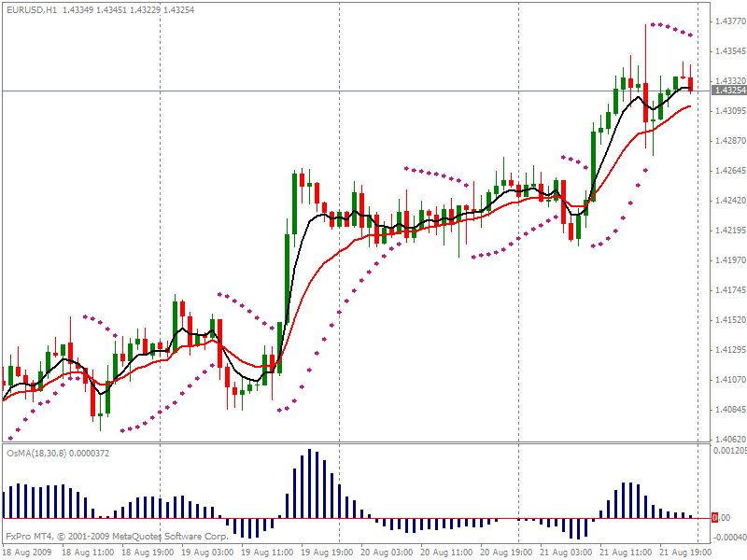This screenshot has width=747, height=560.
Task: Click the EURUSD,H1 chart title text
Action: pyautogui.click(x=32, y=8)
